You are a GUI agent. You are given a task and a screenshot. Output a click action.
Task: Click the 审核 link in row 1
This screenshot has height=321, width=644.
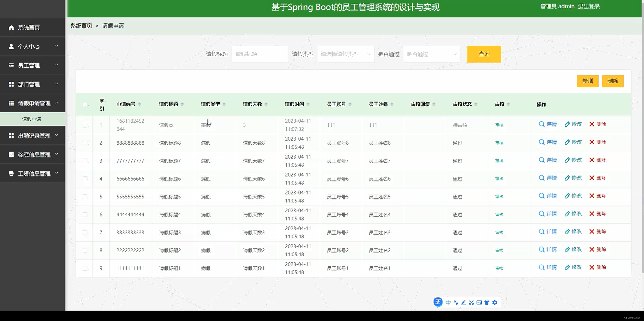point(499,125)
